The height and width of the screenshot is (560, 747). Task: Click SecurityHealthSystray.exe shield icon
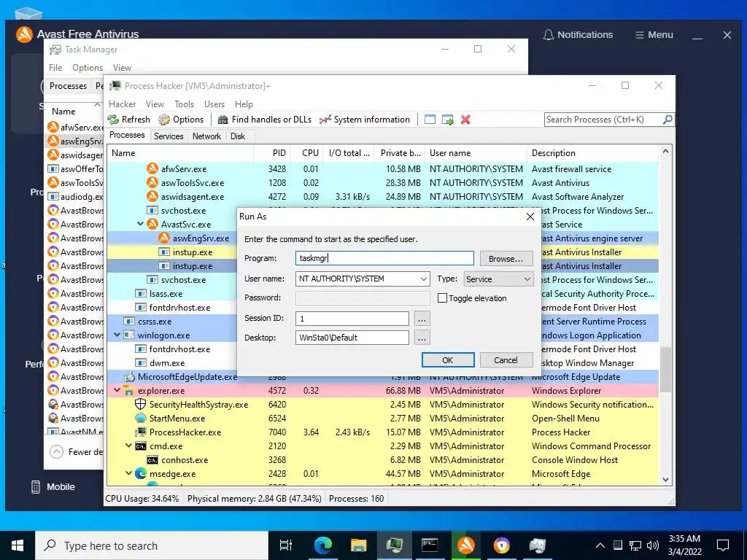tap(141, 404)
